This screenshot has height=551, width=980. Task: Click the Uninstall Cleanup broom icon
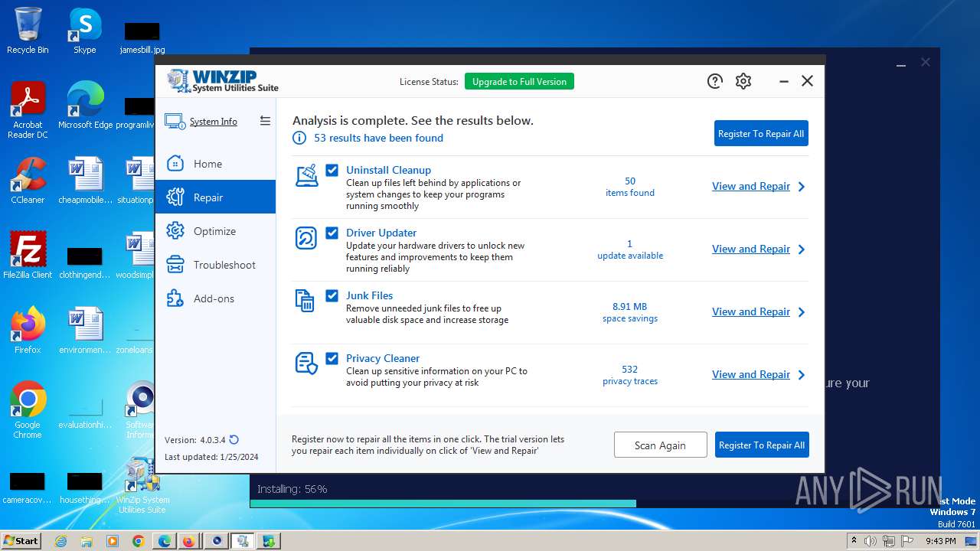click(x=306, y=175)
